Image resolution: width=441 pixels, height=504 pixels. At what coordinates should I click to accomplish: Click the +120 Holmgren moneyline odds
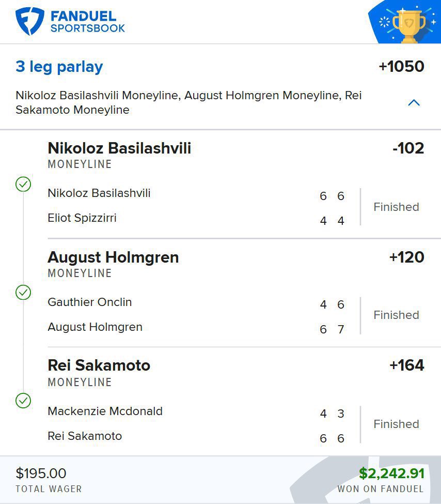(x=406, y=257)
